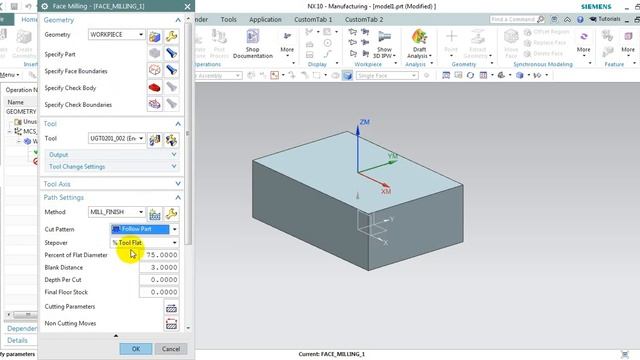640x360 pixels.
Task: Select MCS node in Operation Navigator
Action: [26, 131]
